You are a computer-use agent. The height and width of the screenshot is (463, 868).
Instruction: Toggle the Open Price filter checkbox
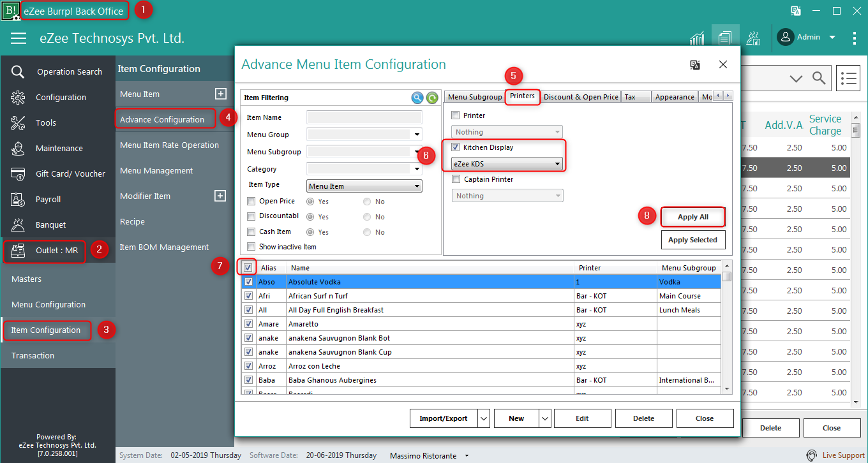click(251, 201)
